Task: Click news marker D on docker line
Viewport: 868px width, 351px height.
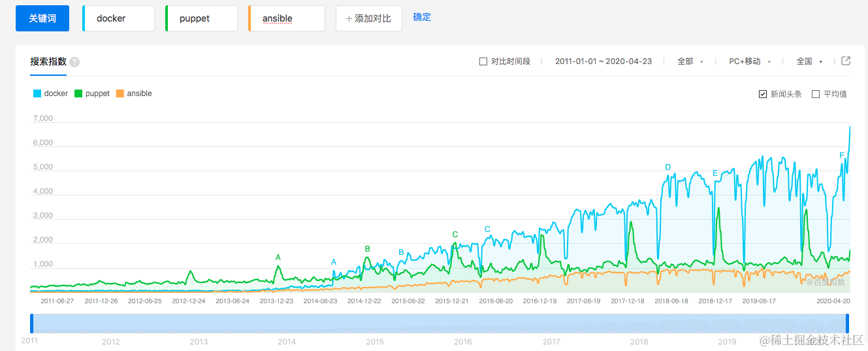Action: pyautogui.click(x=667, y=167)
